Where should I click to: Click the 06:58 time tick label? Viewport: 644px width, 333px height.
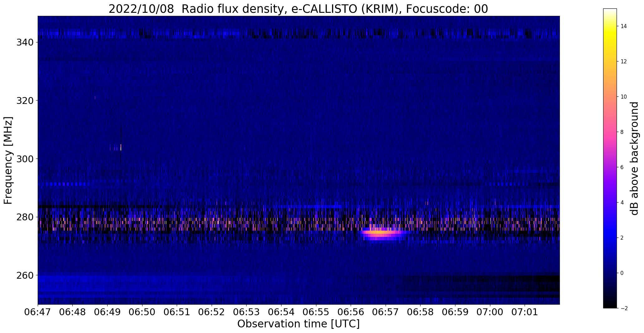[x=421, y=312]
